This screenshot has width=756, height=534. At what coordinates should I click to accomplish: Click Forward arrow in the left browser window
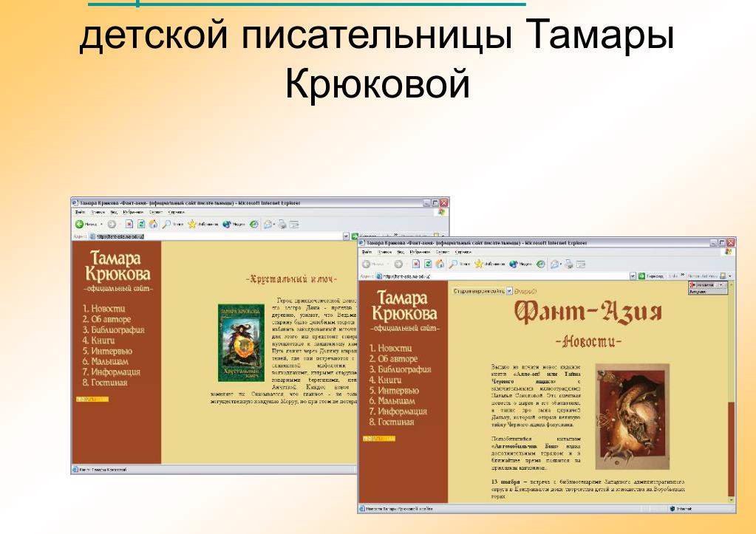pos(112,224)
